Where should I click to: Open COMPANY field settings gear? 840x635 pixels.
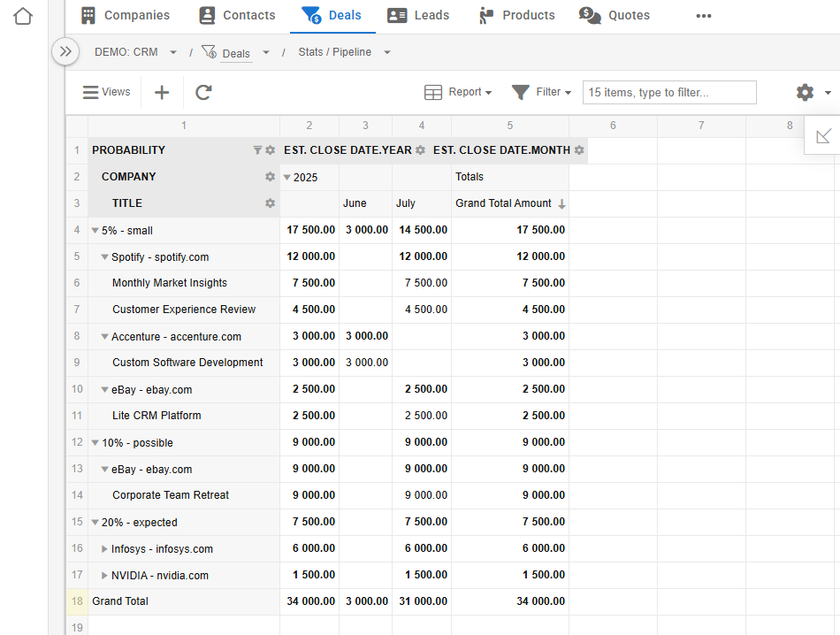270,176
